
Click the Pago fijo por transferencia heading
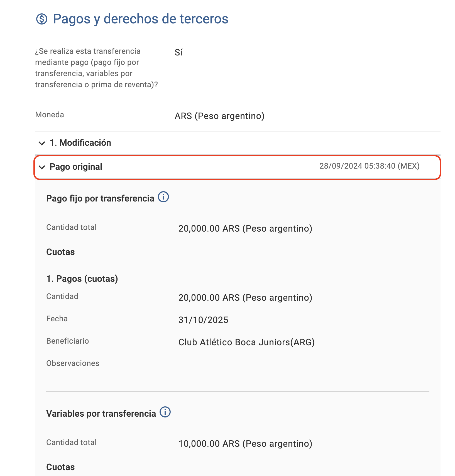[100, 198]
